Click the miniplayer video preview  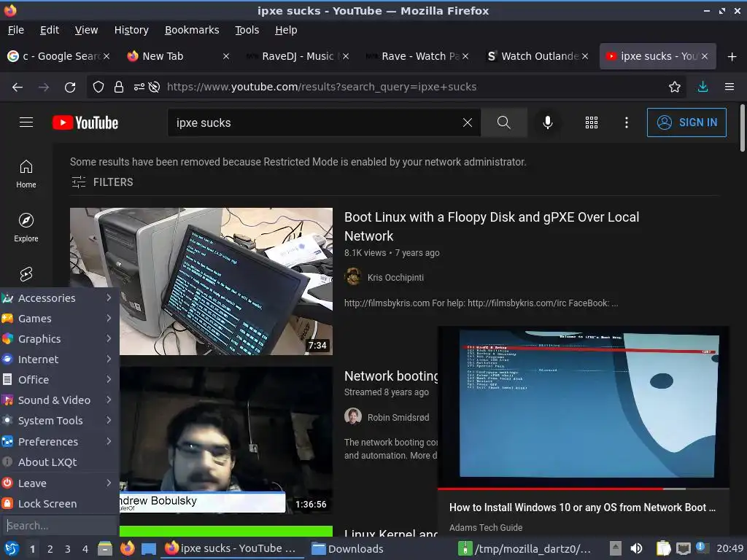(583, 407)
